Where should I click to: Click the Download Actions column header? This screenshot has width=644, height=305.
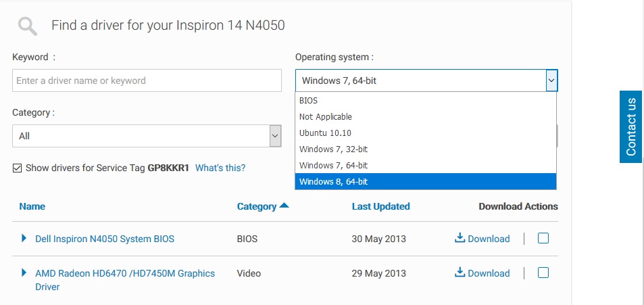518,206
